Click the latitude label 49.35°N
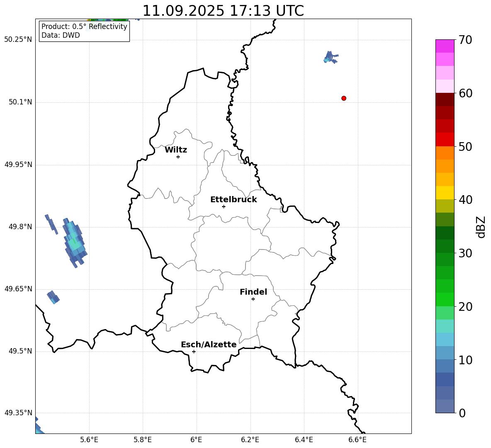The image size is (491, 448). [x=18, y=413]
